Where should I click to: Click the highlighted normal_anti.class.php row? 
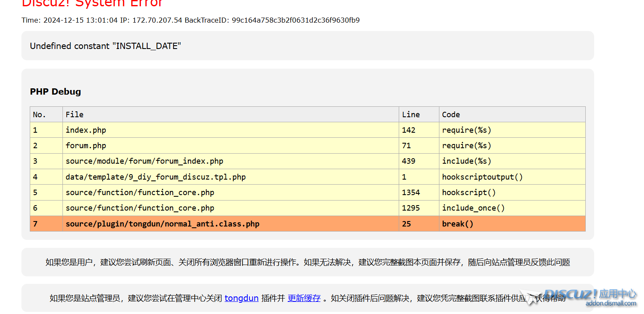[x=162, y=224]
